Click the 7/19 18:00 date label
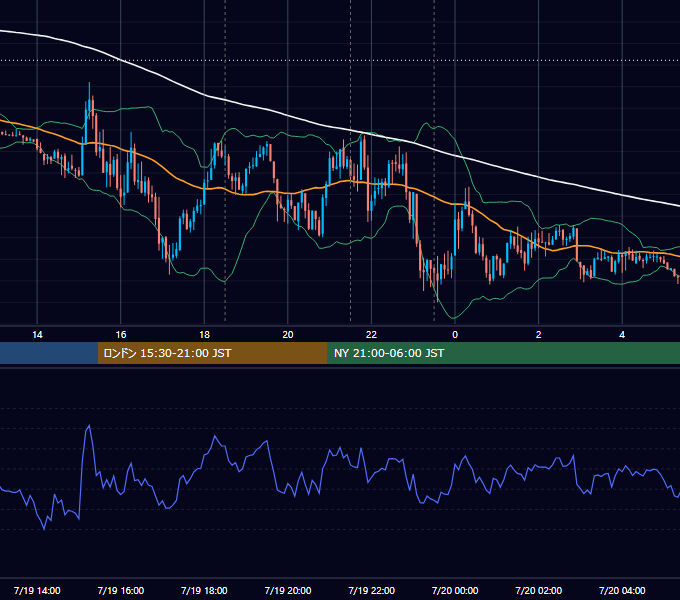This screenshot has height=600, width=680. click(x=204, y=590)
